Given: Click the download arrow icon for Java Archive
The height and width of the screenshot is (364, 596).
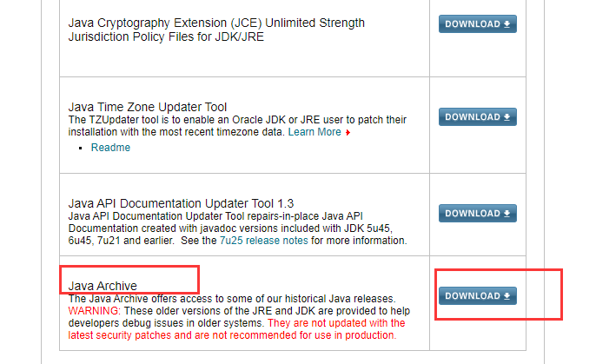Looking at the screenshot, I should [x=507, y=296].
